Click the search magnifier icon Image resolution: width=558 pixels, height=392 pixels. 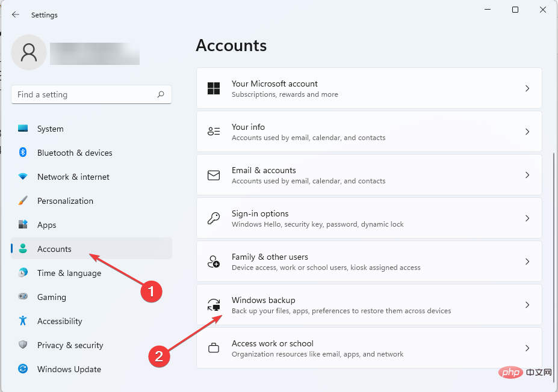[161, 94]
